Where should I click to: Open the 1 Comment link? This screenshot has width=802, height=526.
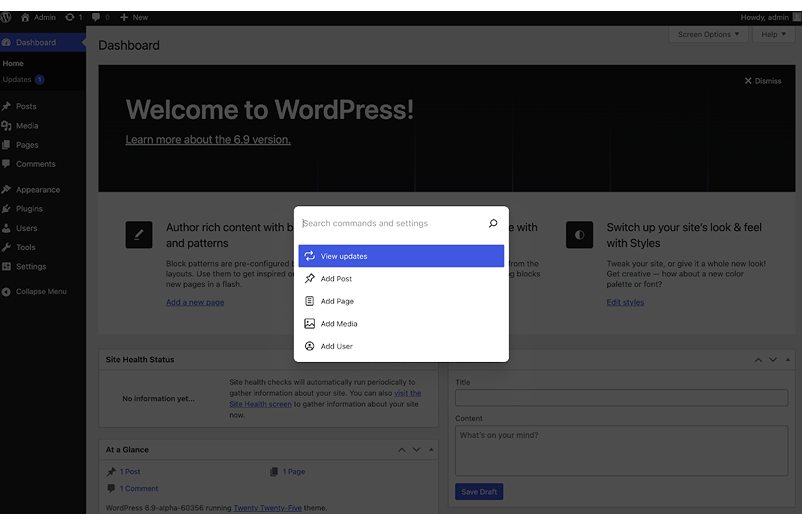[x=139, y=488]
